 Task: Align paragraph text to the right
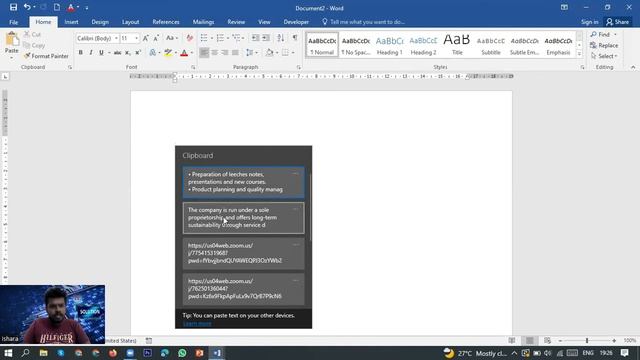click(x=224, y=53)
